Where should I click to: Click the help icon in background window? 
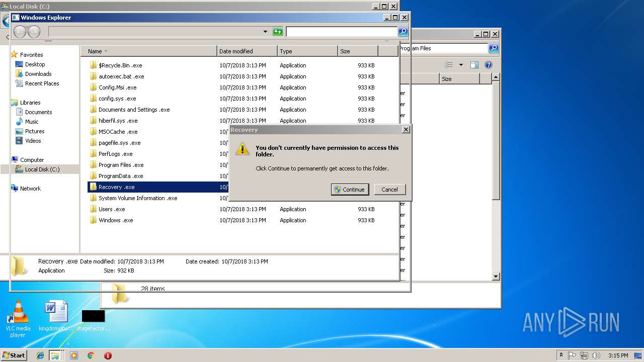(488, 65)
